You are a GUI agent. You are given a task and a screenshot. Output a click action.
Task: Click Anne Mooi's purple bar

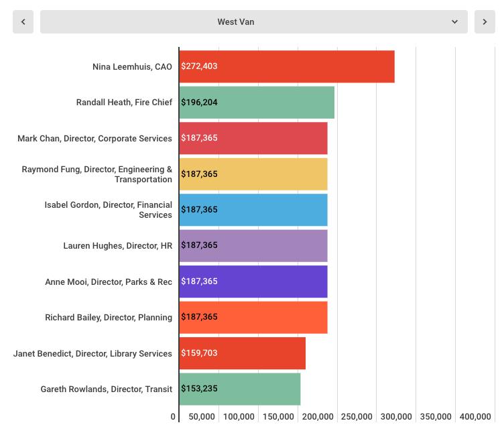[253, 282]
